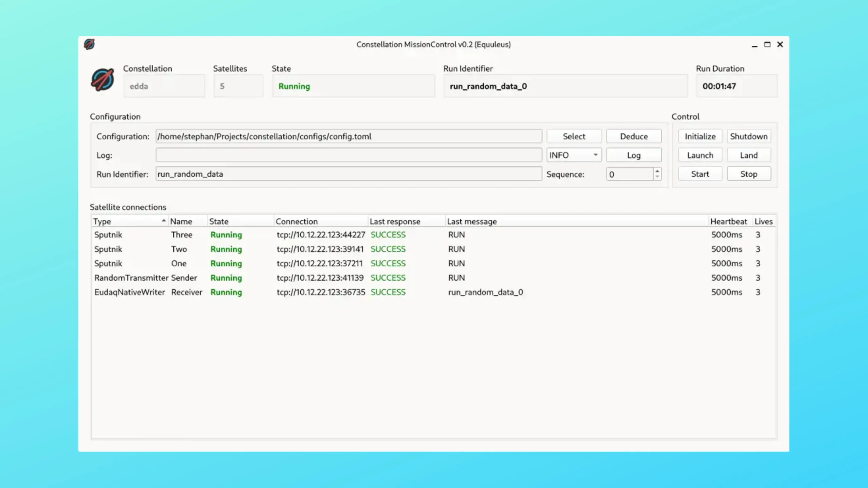Click the Land control button

point(749,155)
